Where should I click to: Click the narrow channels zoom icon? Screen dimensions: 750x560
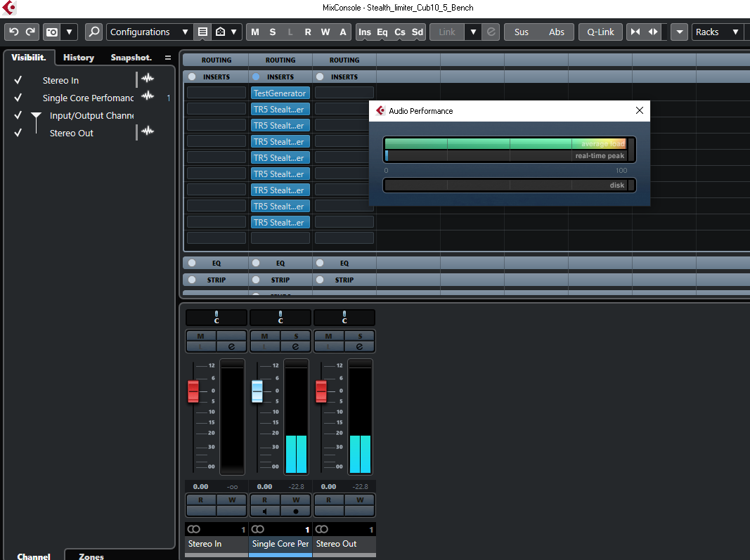pyautogui.click(x=635, y=32)
